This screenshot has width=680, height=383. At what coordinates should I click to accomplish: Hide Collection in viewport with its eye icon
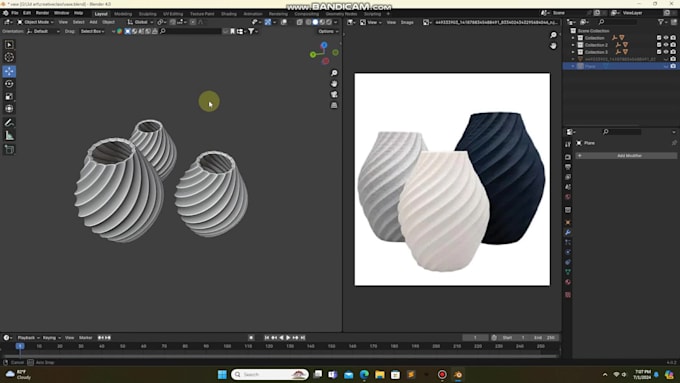tap(666, 38)
